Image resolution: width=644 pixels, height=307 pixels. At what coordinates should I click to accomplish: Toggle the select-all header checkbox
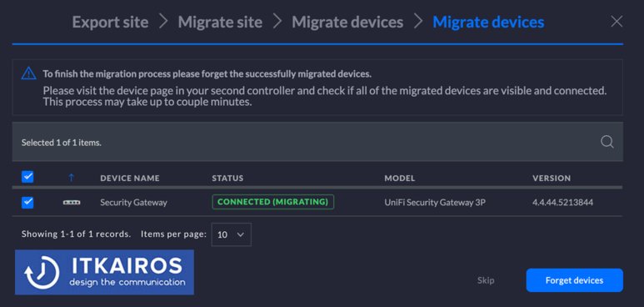tap(27, 177)
